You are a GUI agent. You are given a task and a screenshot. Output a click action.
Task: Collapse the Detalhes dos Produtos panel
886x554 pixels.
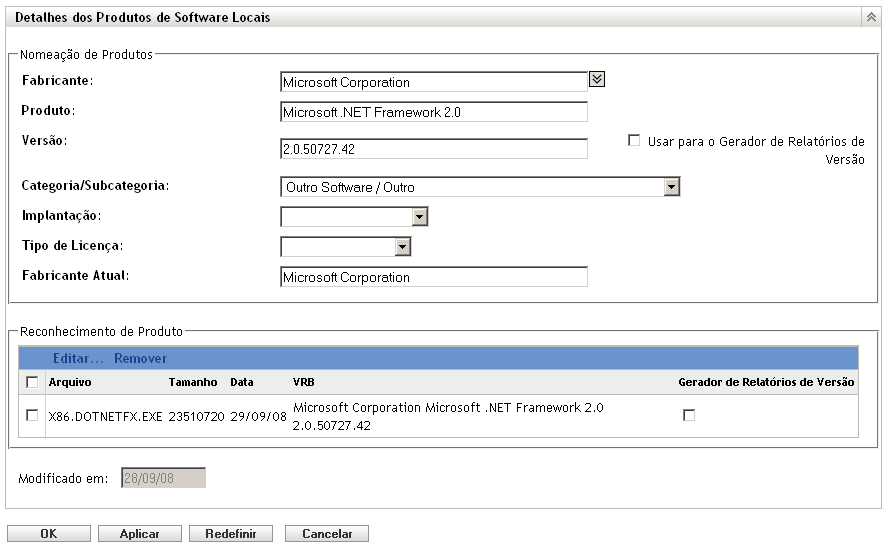tap(871, 17)
